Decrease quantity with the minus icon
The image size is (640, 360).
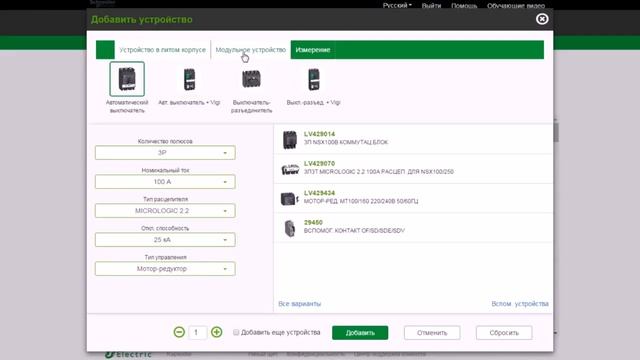tap(179, 332)
